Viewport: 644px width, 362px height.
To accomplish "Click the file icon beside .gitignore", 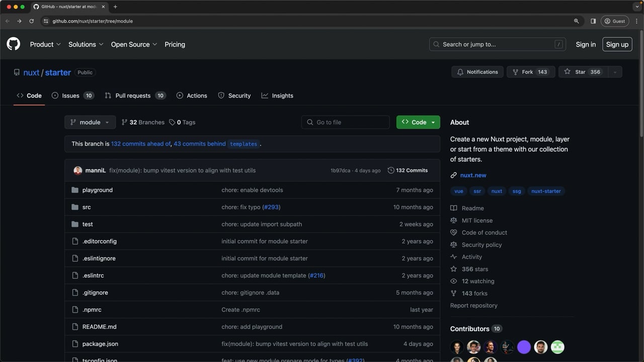I will (75, 293).
